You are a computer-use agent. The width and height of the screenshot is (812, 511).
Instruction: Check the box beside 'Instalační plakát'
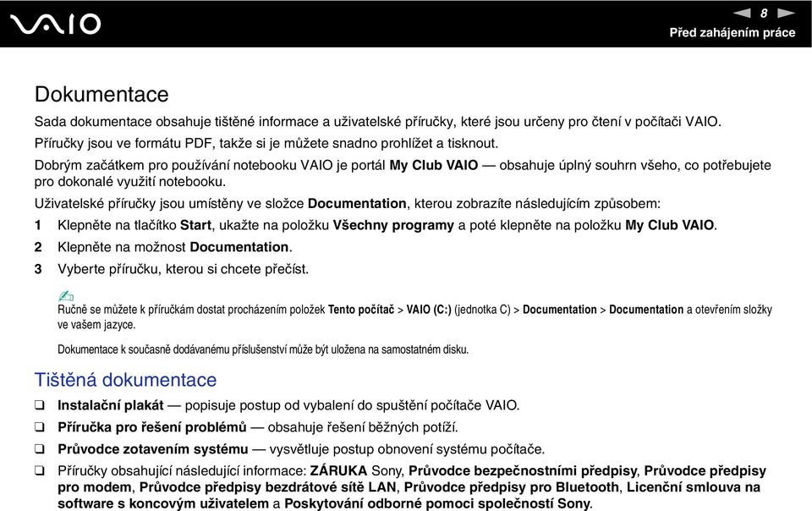[40, 405]
